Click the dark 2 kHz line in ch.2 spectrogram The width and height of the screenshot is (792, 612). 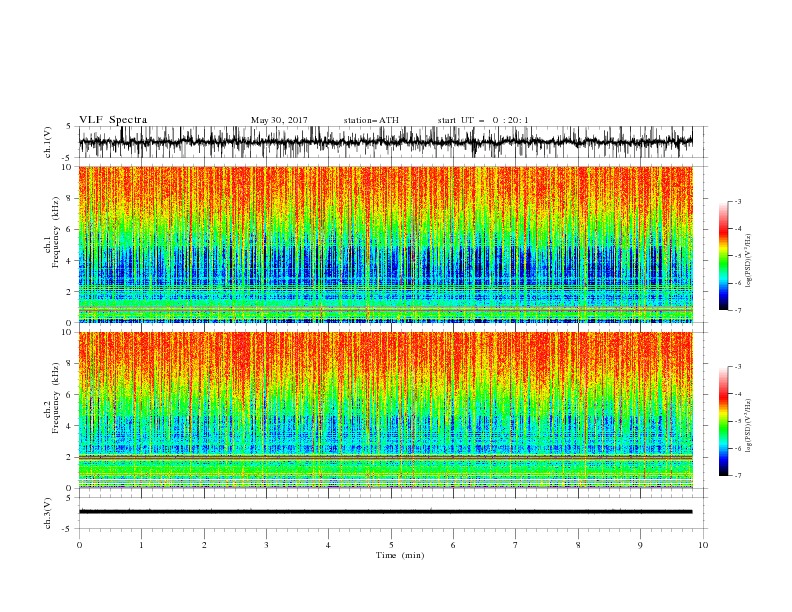coord(385,457)
